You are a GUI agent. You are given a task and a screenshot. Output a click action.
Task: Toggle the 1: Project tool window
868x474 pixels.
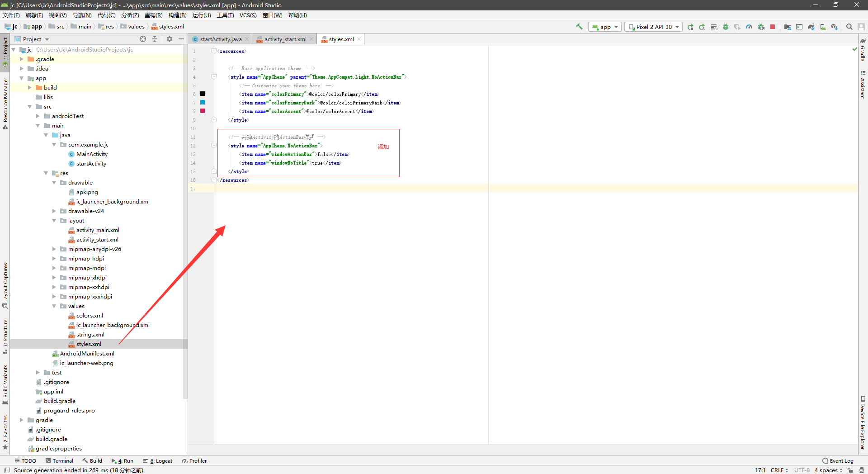(5, 52)
